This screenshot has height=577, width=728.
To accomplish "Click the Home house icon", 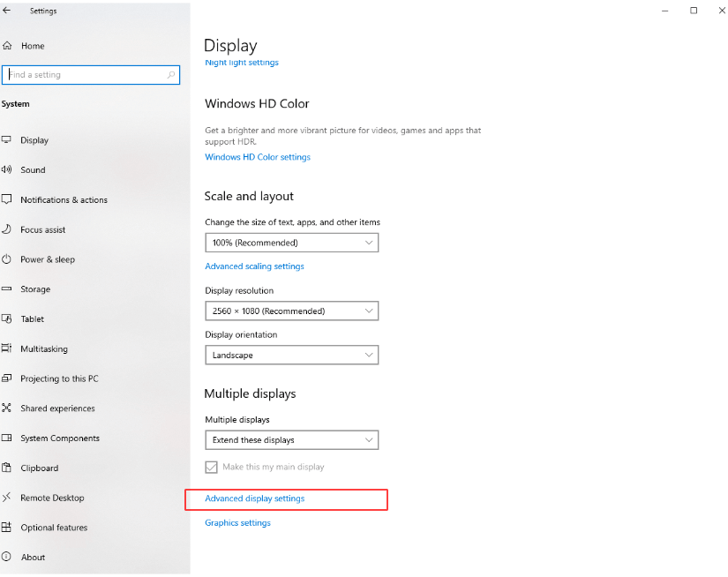I will point(7,46).
